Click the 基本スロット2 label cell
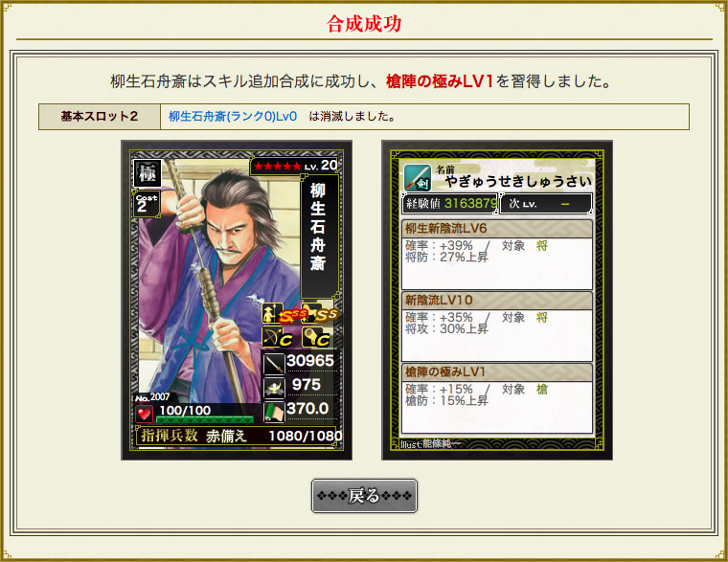 [x=100, y=117]
